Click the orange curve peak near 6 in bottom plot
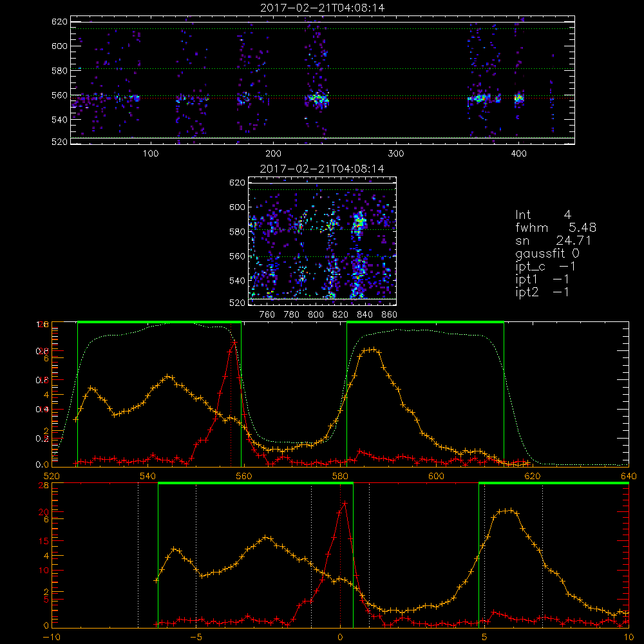The width and height of the screenshot is (644, 644). click(511, 510)
